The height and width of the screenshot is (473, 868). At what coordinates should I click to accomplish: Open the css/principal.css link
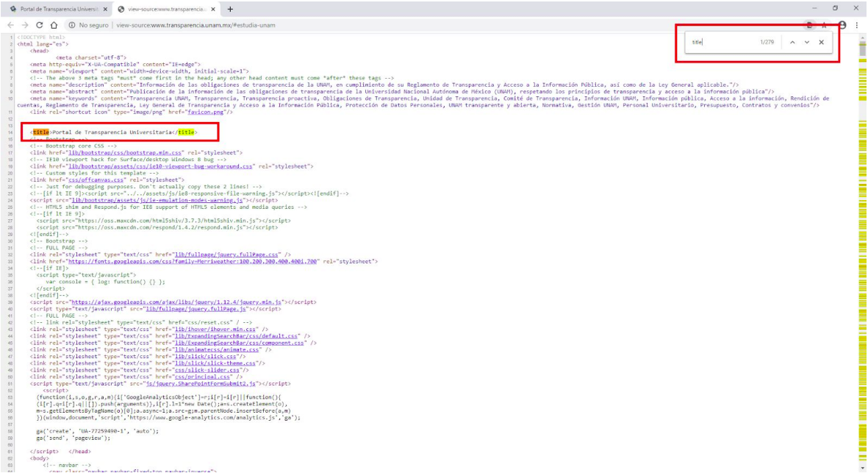pos(202,377)
